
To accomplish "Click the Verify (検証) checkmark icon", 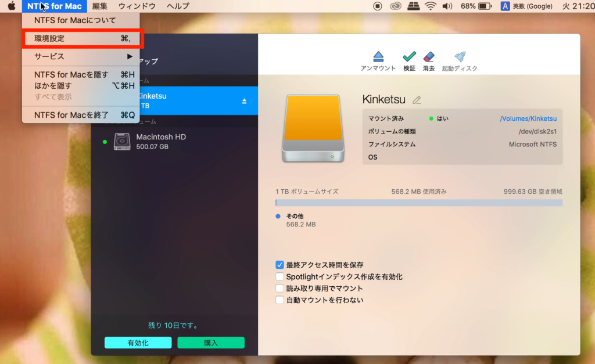I will (x=409, y=57).
